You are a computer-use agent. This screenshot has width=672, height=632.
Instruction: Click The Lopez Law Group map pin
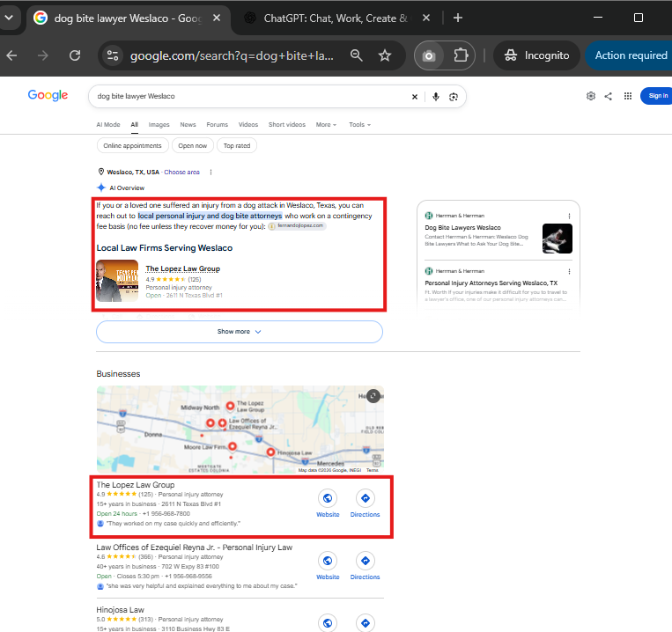tap(230, 406)
